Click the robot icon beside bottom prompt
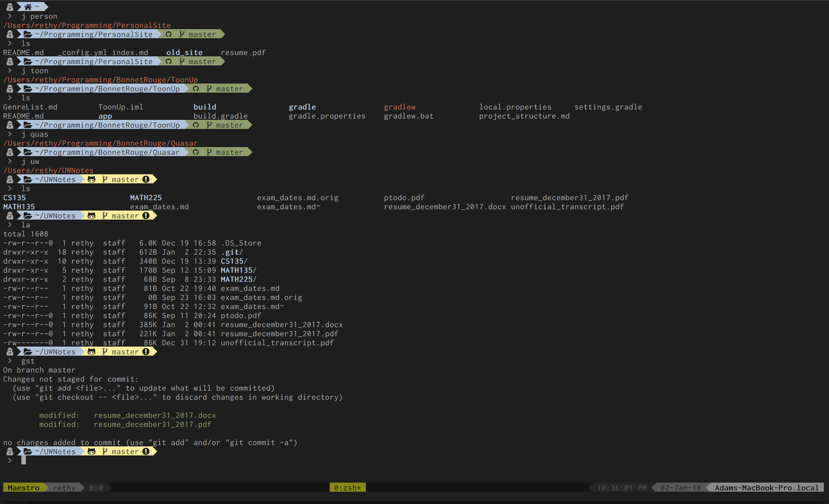829x504 pixels. 10,451
